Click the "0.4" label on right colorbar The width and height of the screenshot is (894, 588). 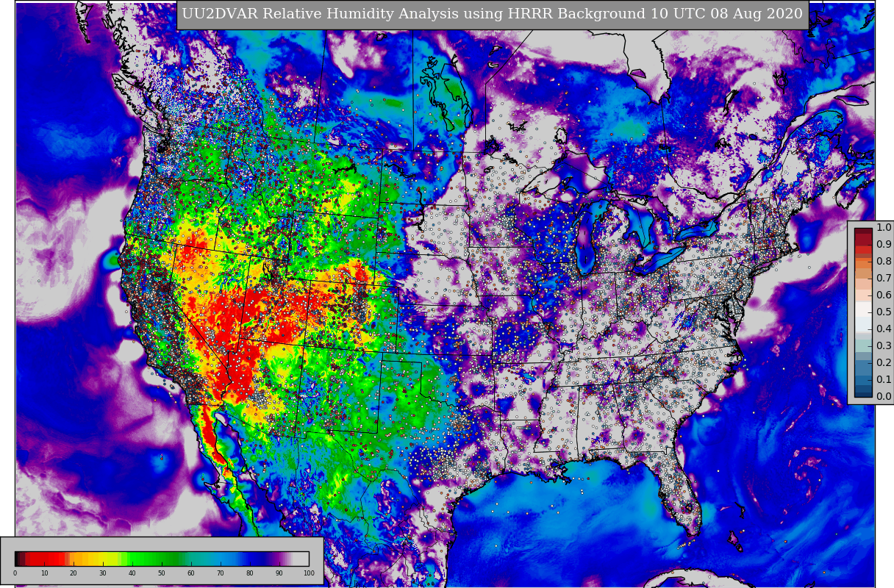[x=883, y=329]
